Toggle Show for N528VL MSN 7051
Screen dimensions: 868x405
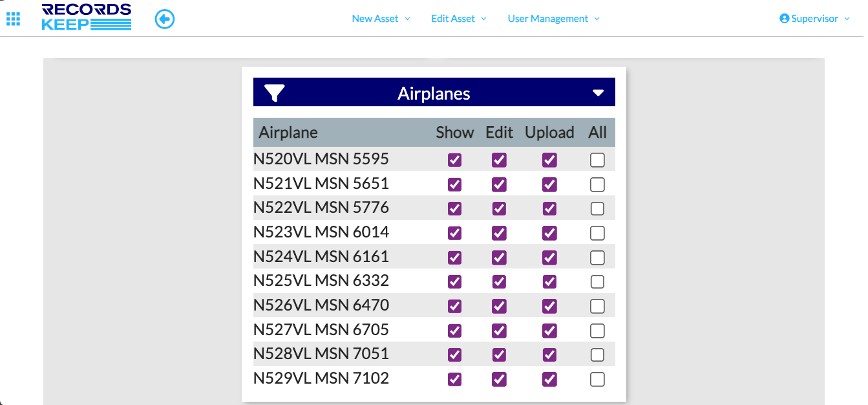click(455, 355)
